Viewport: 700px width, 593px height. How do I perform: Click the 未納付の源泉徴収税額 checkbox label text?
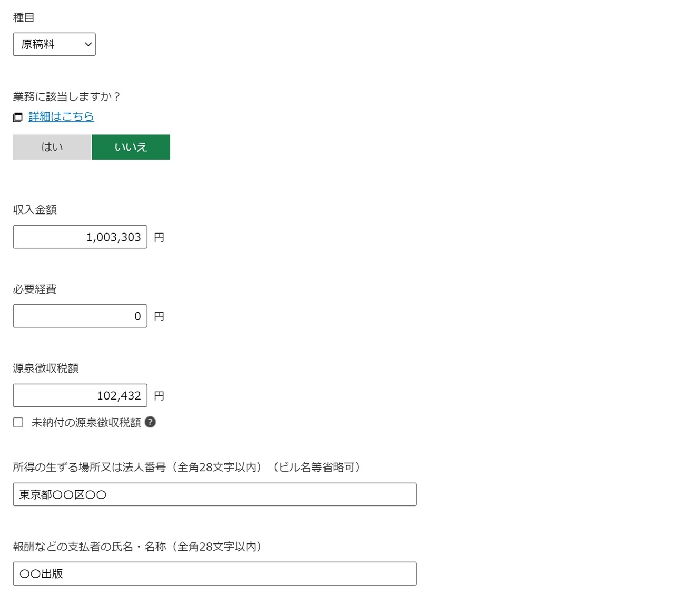pos(86,422)
